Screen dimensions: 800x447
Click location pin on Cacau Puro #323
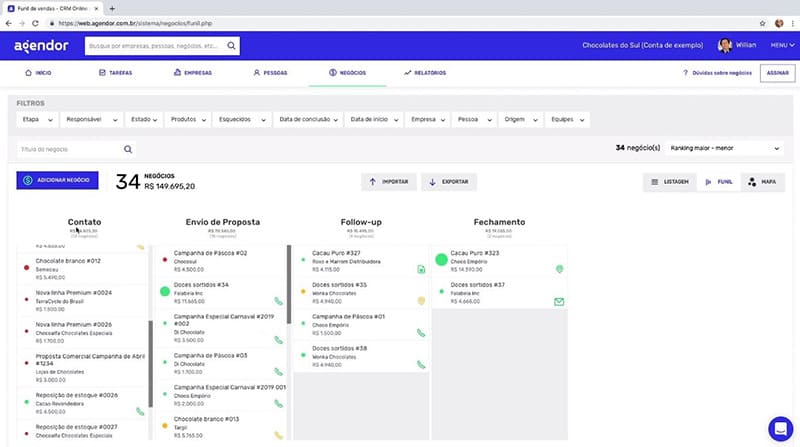click(x=559, y=269)
